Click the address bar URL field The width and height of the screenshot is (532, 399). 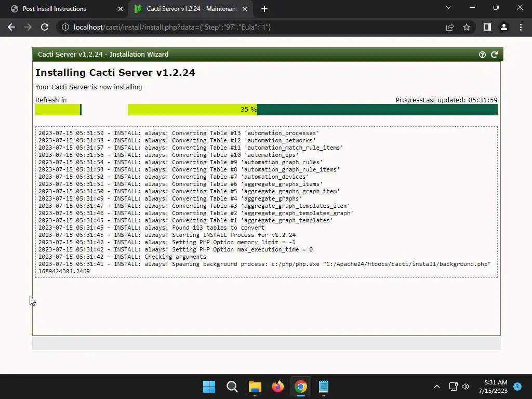coord(251,27)
